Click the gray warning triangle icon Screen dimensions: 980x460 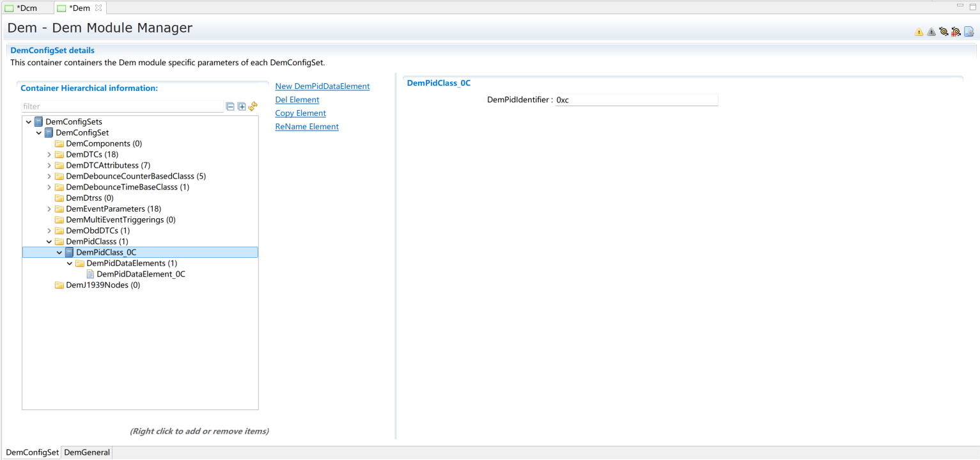tap(931, 32)
